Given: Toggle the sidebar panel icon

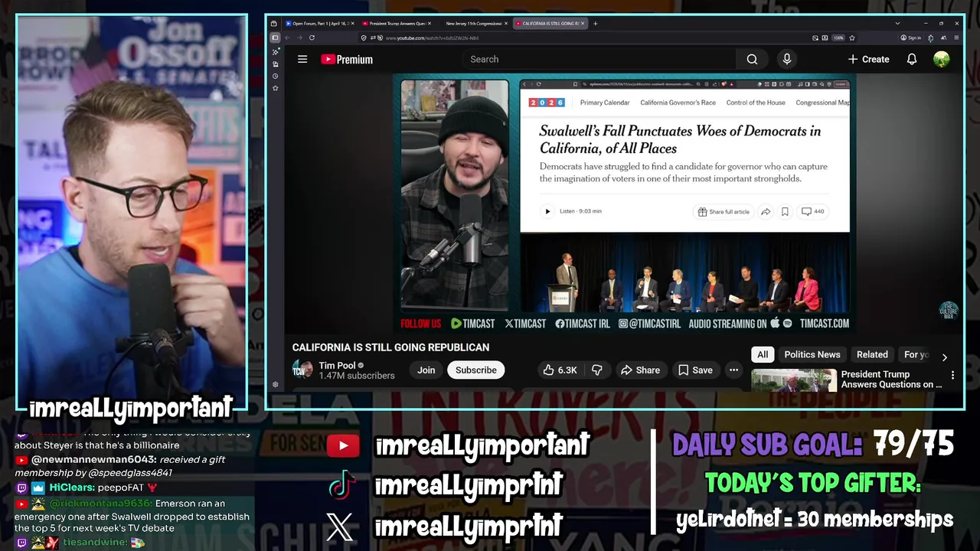Looking at the screenshot, I should click(276, 37).
